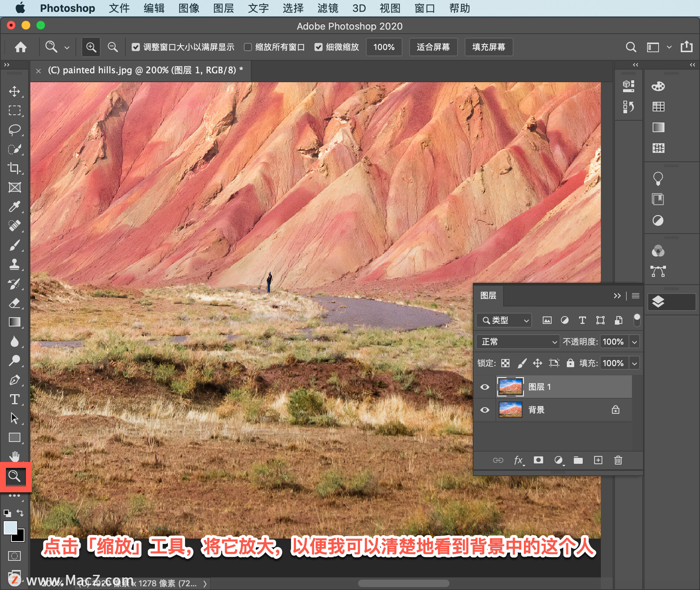Open the 类型 layer filter dropdown
The height and width of the screenshot is (590, 700).
(x=504, y=320)
